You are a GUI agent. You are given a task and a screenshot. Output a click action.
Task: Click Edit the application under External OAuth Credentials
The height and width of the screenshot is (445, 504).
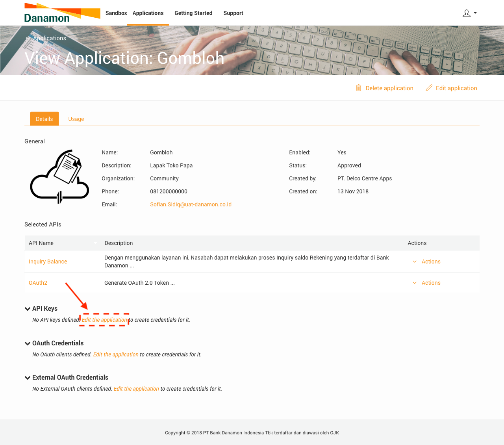136,389
